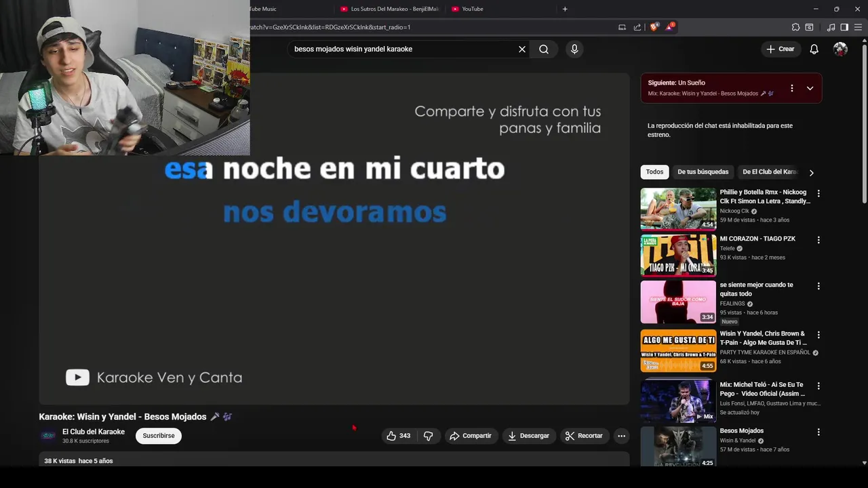868x488 pixels.
Task: Start voice search with the microphone icon
Action: pyautogui.click(x=574, y=49)
